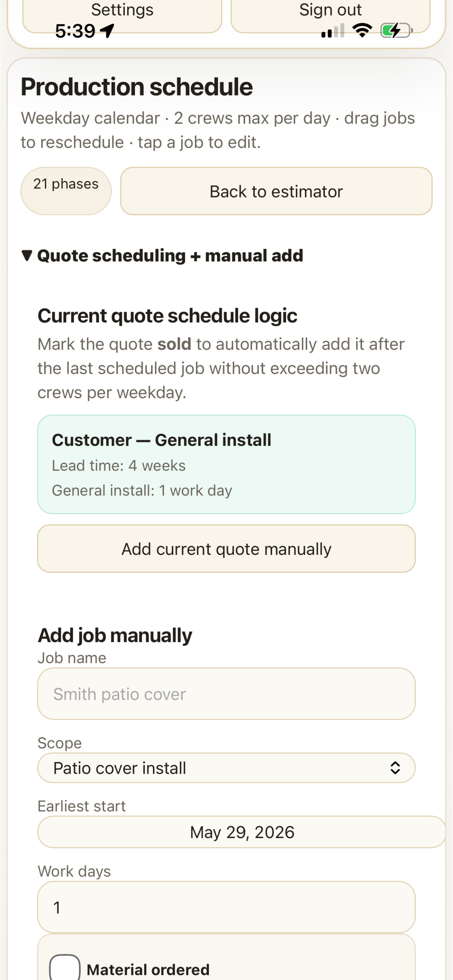Open the Scope dropdown
Screen dimensions: 453x980
tap(226, 768)
